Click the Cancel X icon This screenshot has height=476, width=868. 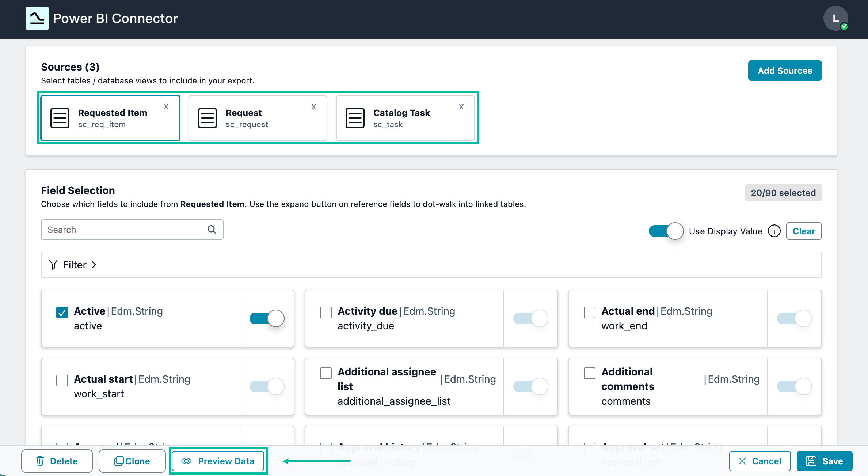click(742, 461)
